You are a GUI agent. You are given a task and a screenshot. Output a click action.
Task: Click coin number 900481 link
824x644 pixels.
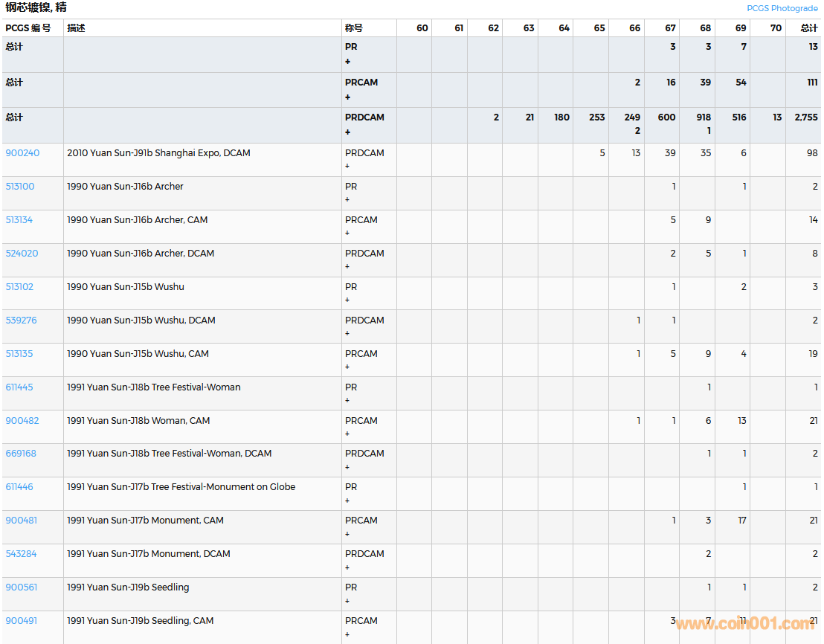pos(21,521)
